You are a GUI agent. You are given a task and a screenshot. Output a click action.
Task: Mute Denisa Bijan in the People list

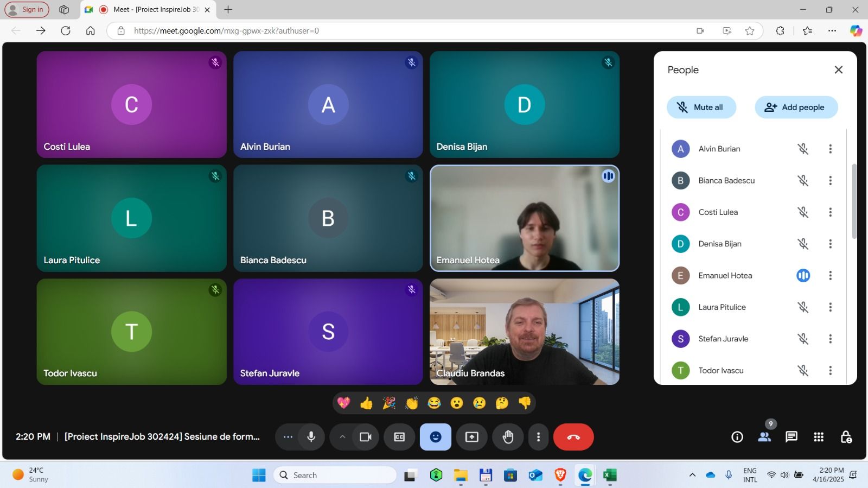803,244
